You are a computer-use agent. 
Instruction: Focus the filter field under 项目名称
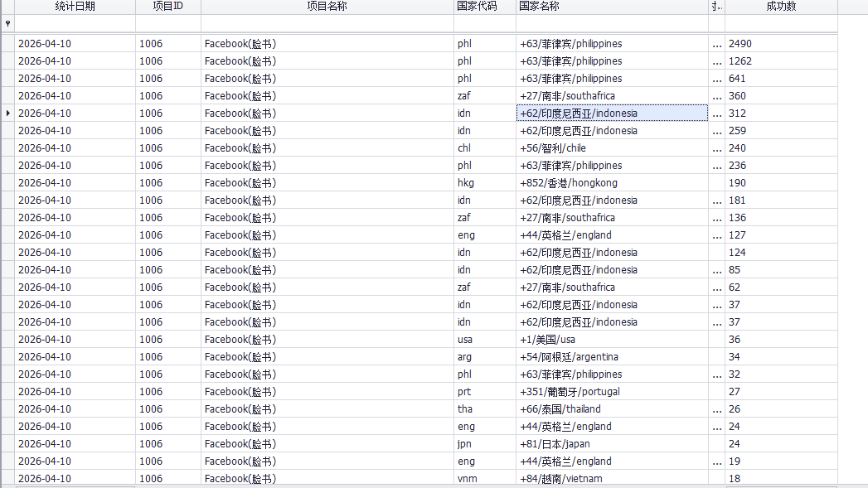[x=327, y=23]
